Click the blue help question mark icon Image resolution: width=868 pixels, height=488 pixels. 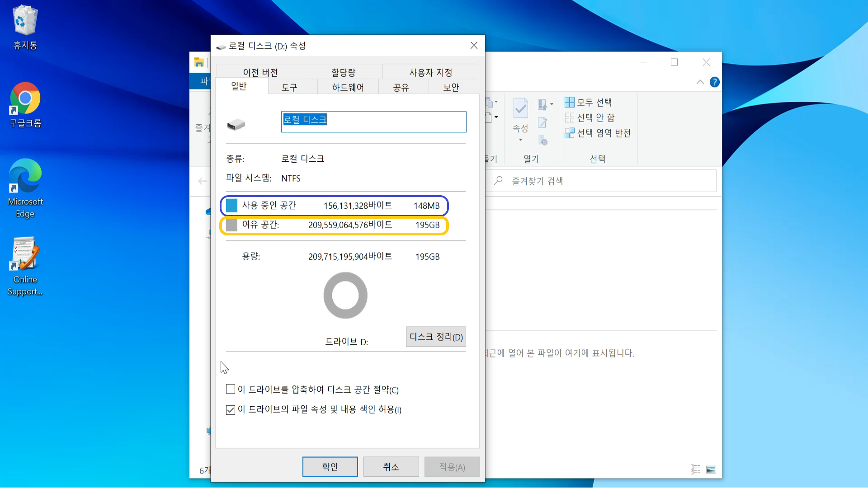coord(714,82)
